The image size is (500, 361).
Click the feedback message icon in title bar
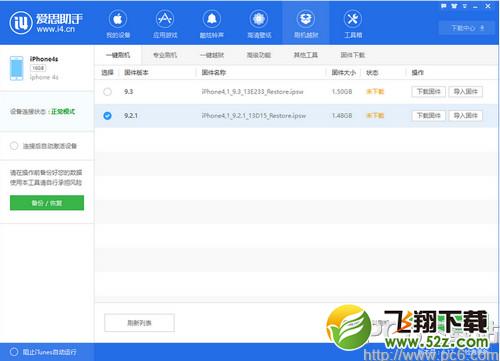[x=444, y=6]
